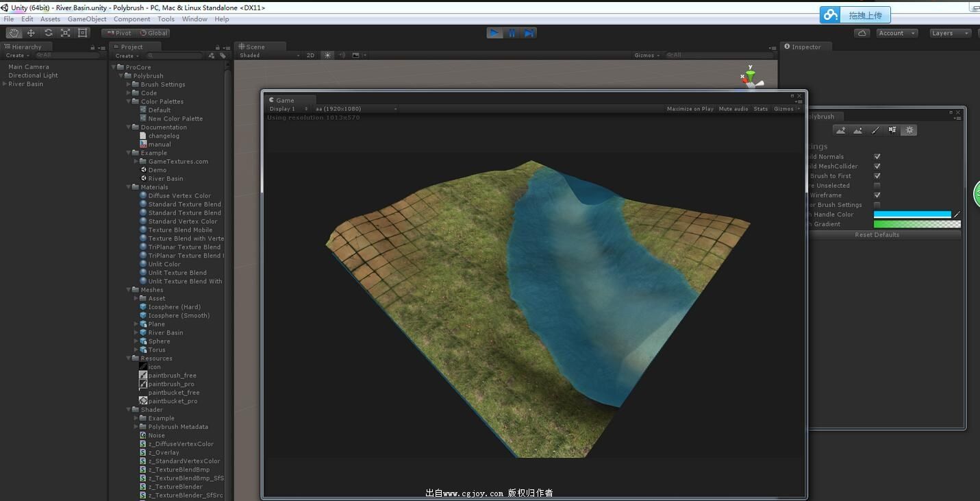Screen dimensions: 980x501
Task: Enable Brush Settings checkbox
Action: (x=877, y=205)
